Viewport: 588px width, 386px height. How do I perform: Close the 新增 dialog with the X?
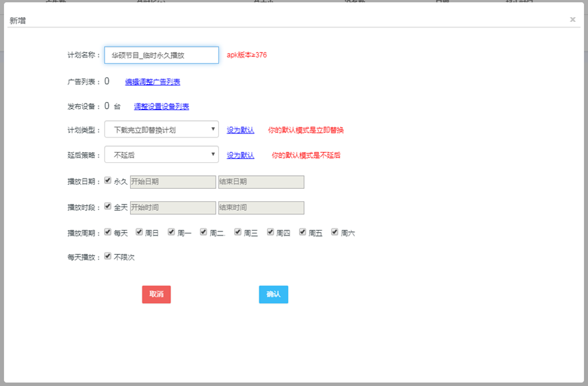click(572, 20)
